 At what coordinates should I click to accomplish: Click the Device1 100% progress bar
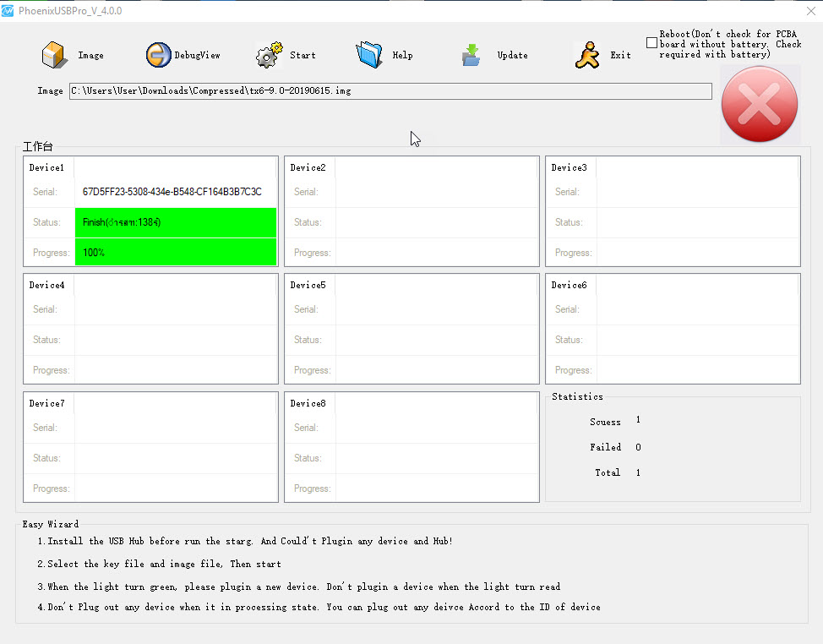click(x=176, y=252)
